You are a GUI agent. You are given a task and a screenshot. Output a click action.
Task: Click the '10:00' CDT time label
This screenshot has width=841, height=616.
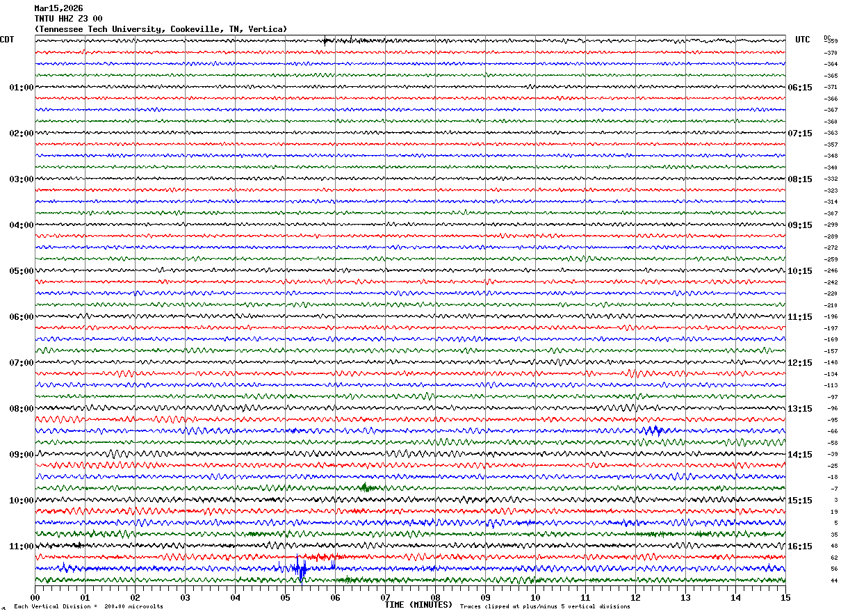[22, 501]
